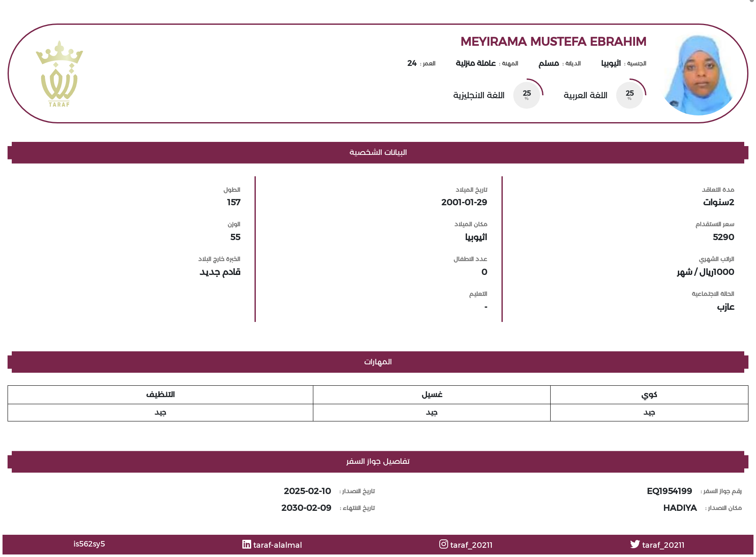Click the LinkedIn icon in footer
Screen dimensions: 756x557
click(x=247, y=544)
